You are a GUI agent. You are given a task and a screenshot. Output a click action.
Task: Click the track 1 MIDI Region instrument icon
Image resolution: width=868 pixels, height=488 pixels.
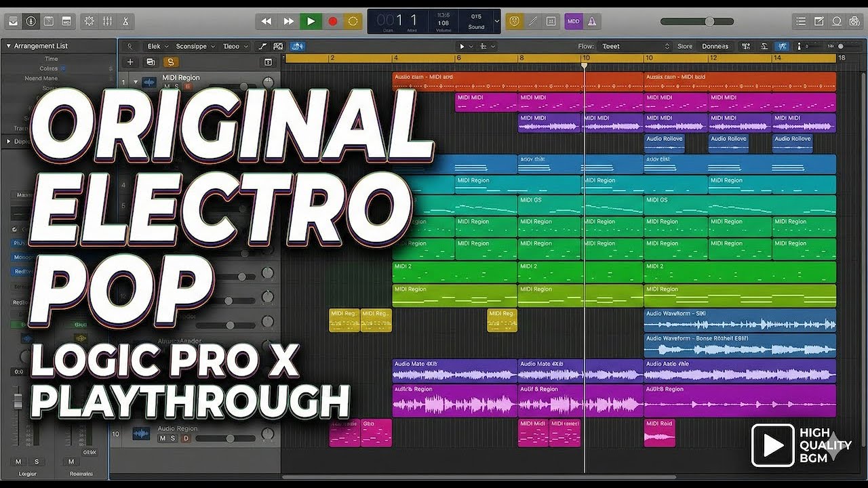click(x=149, y=83)
